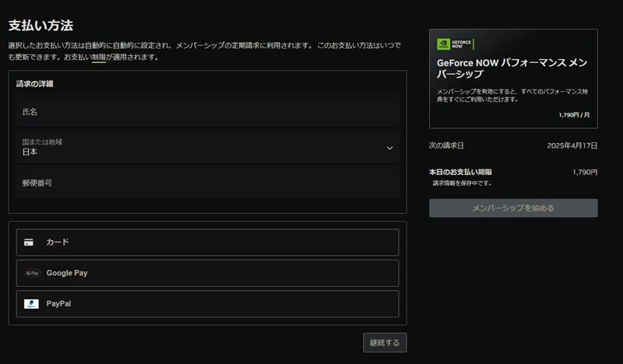The height and width of the screenshot is (364, 623).
Task: Select PayPal payment option
Action: coord(207,304)
